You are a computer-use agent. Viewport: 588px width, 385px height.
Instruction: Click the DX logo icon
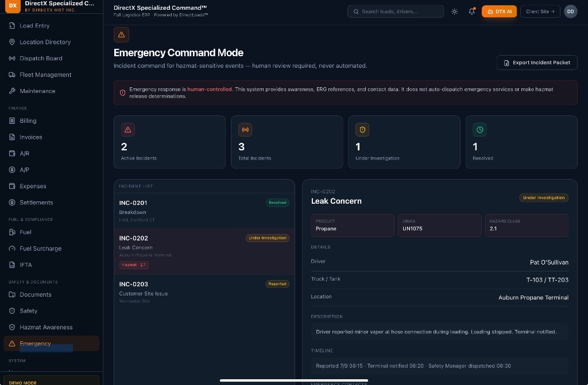13,6
